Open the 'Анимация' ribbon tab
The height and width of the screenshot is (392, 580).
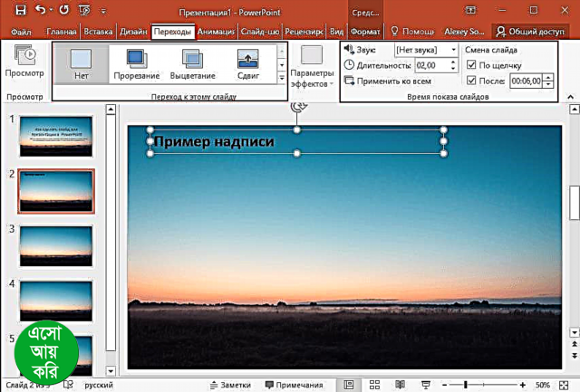click(x=216, y=31)
